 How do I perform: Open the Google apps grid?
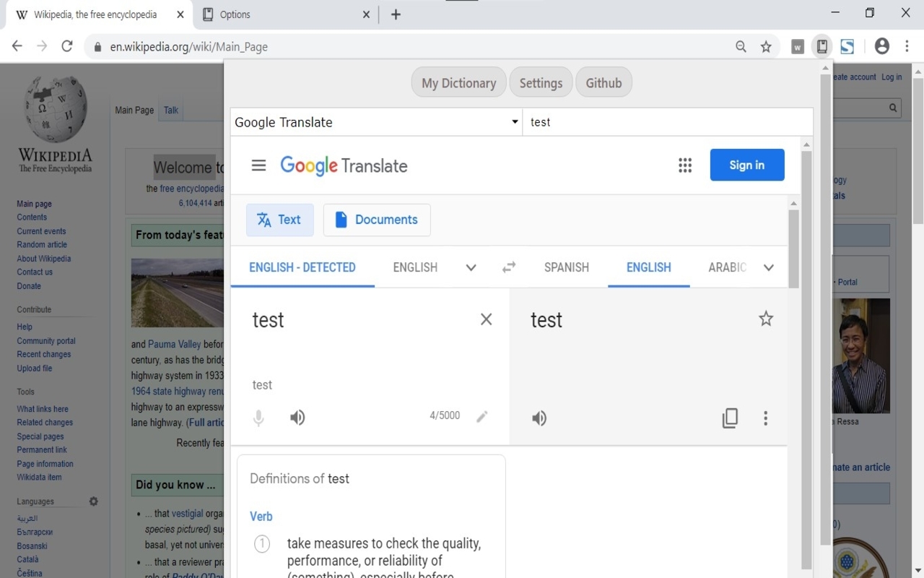(685, 165)
